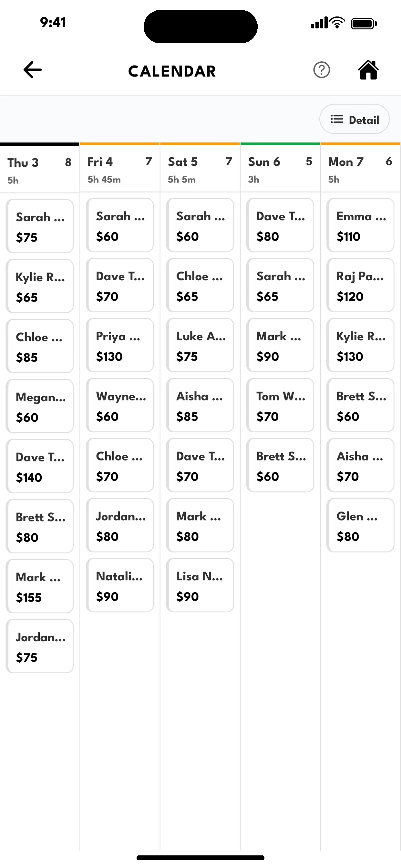Open Tom W... $70 appointment
This screenshot has height=868, width=401.
(280, 405)
